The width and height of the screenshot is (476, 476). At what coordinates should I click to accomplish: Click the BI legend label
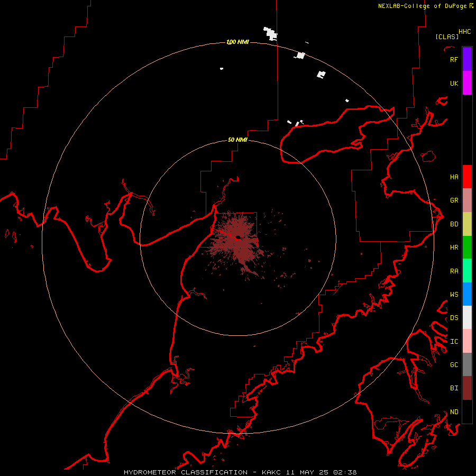pos(454,388)
